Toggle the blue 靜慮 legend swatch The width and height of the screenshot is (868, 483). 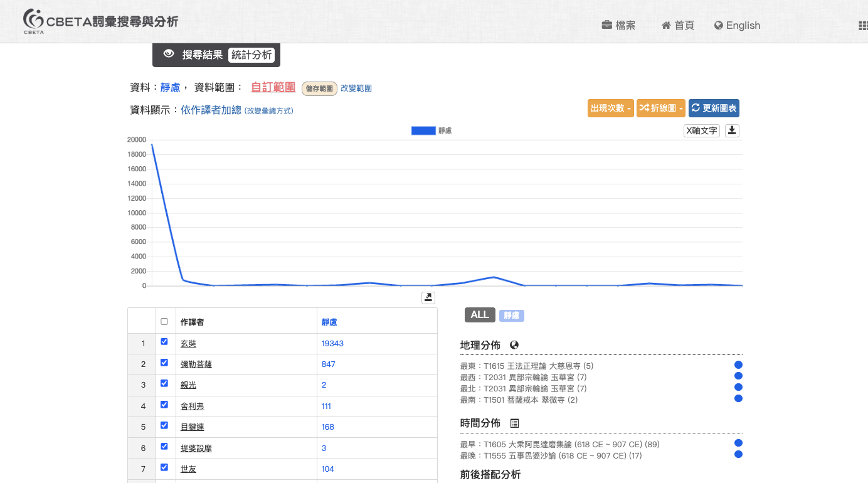click(x=423, y=130)
